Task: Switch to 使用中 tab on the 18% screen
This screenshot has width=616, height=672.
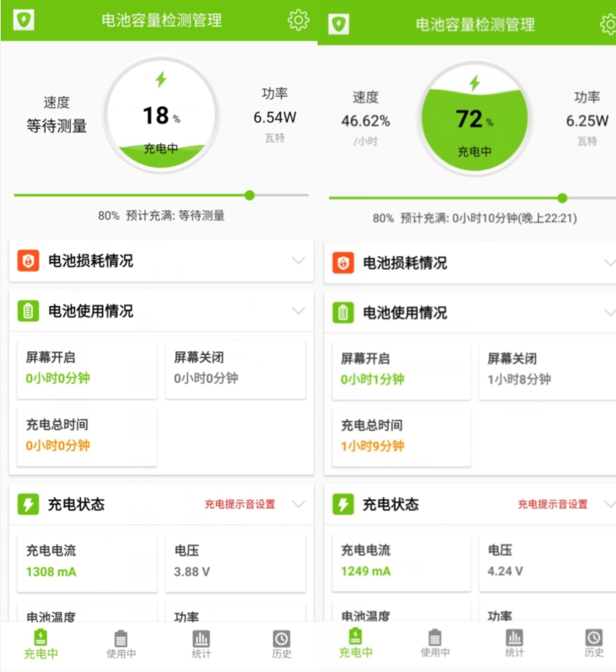Action: tap(121, 644)
